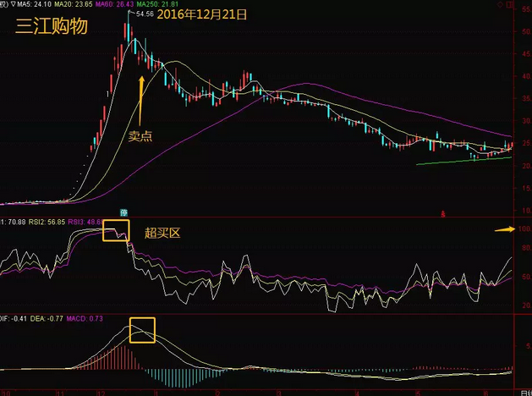Open the dropdown triangle beside MA5
This screenshot has width=532, height=396.
pyautogui.click(x=14, y=5)
